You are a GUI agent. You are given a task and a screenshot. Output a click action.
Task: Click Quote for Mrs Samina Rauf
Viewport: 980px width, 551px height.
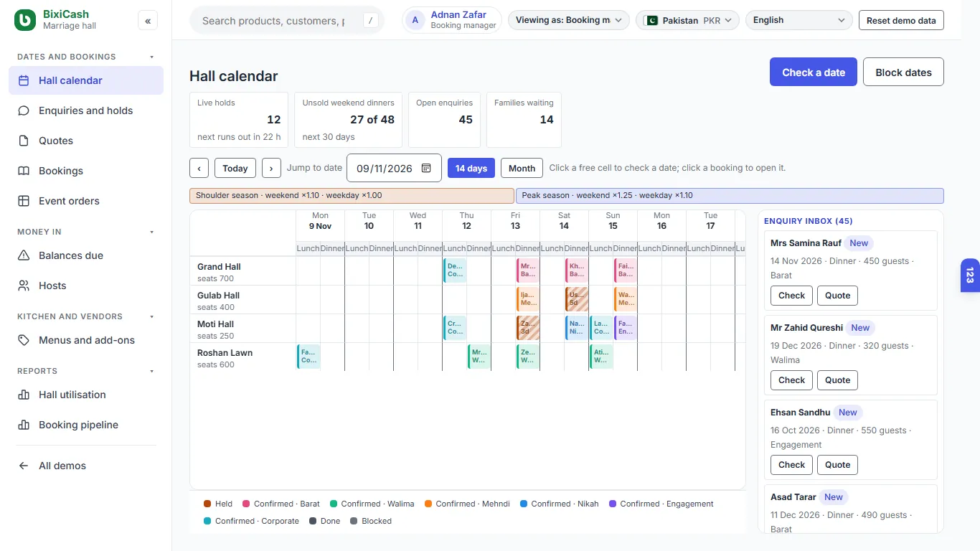coord(837,296)
